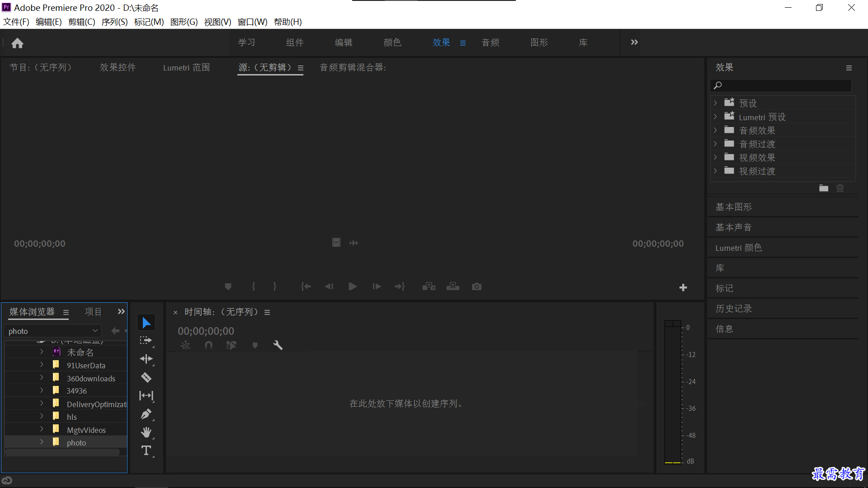Toggle sequence nest insert mode in timeline

[x=185, y=345]
